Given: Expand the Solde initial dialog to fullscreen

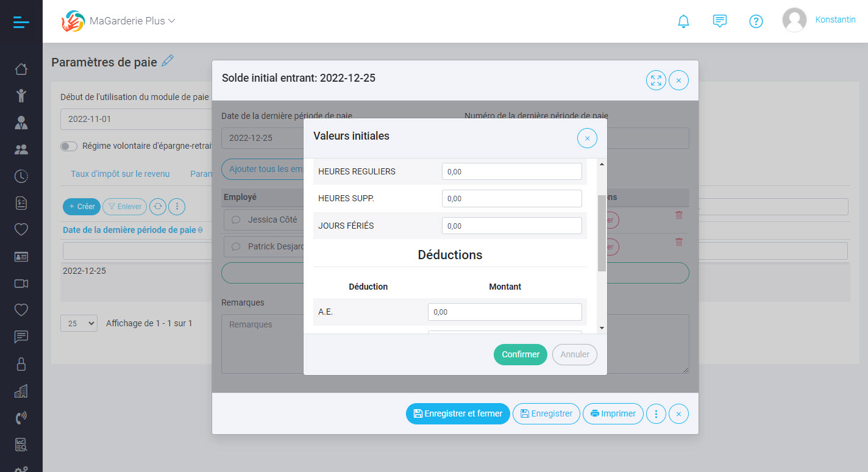Looking at the screenshot, I should [x=655, y=80].
